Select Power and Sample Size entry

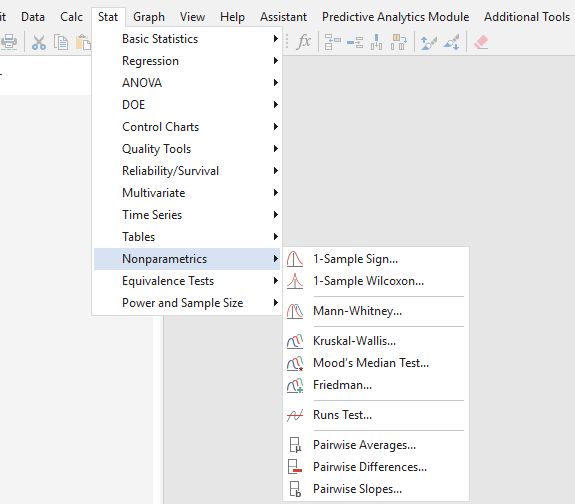tap(187, 303)
